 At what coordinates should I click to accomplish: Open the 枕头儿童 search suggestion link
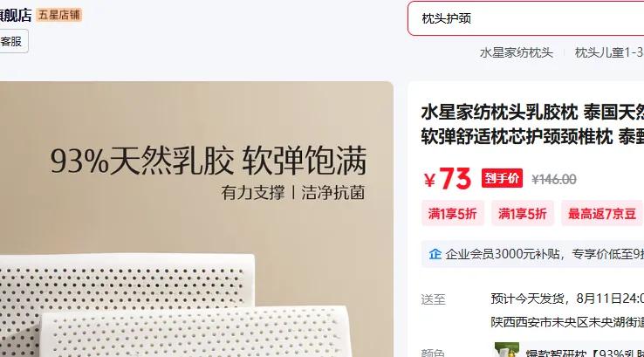pyautogui.click(x=609, y=52)
